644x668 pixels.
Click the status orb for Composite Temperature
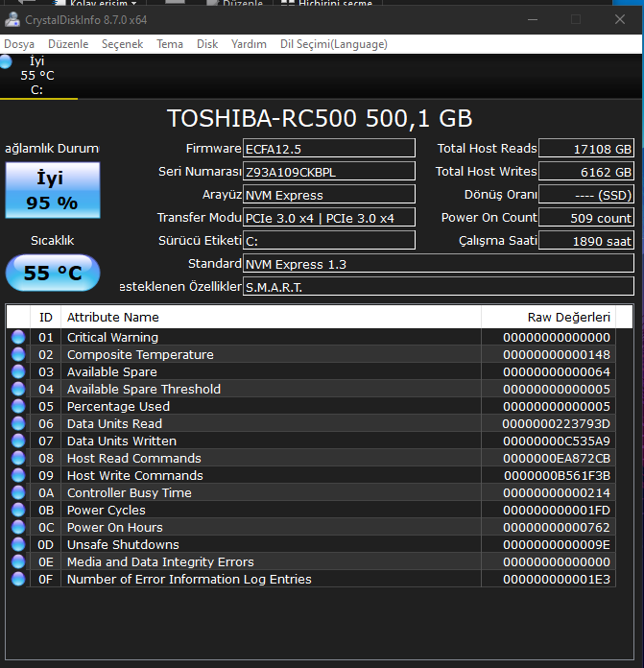(18, 354)
